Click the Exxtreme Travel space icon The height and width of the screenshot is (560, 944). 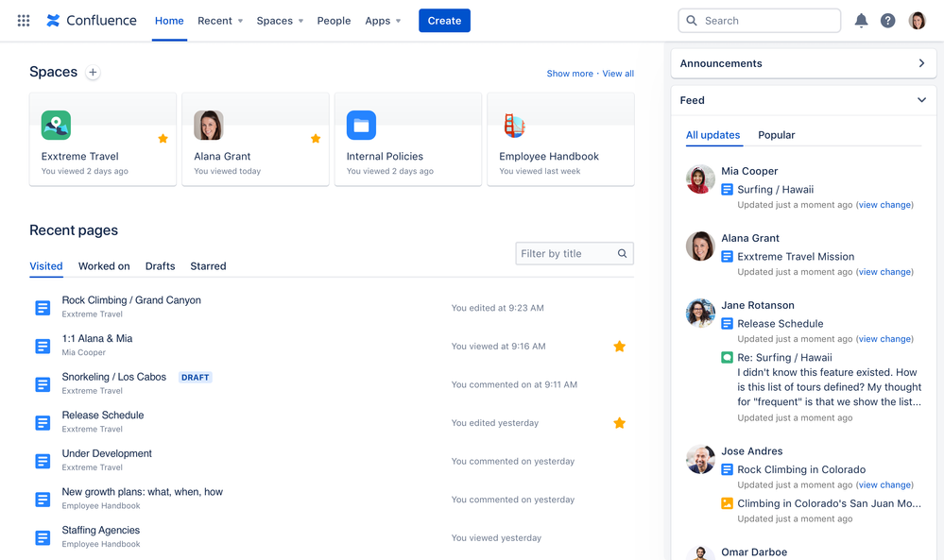coord(56,125)
